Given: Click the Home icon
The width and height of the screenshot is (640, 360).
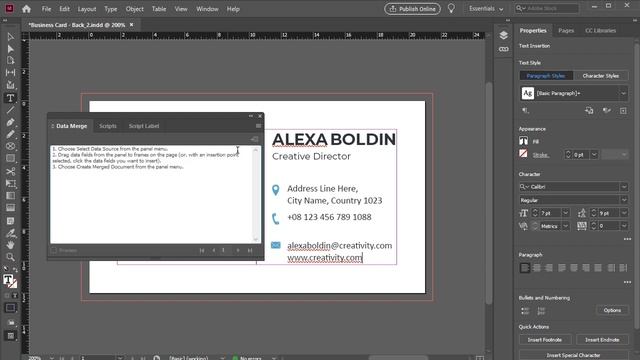Looking at the screenshot, I should point(27,9).
